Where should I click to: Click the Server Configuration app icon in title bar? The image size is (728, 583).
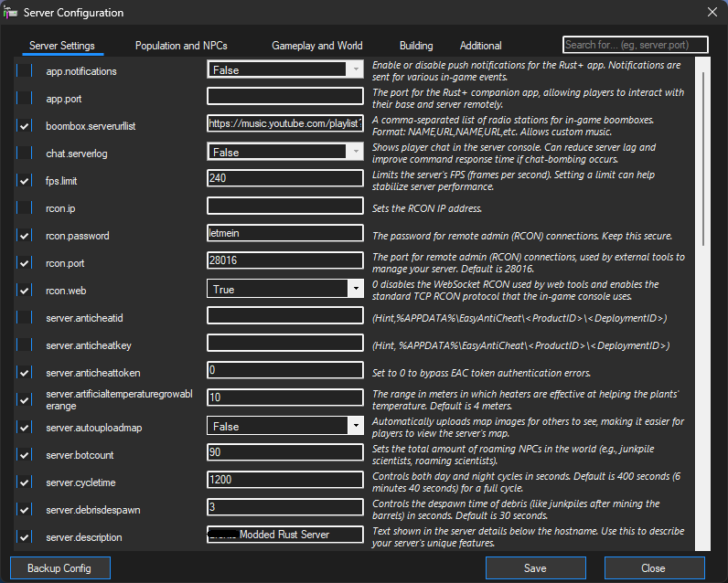tap(10, 13)
